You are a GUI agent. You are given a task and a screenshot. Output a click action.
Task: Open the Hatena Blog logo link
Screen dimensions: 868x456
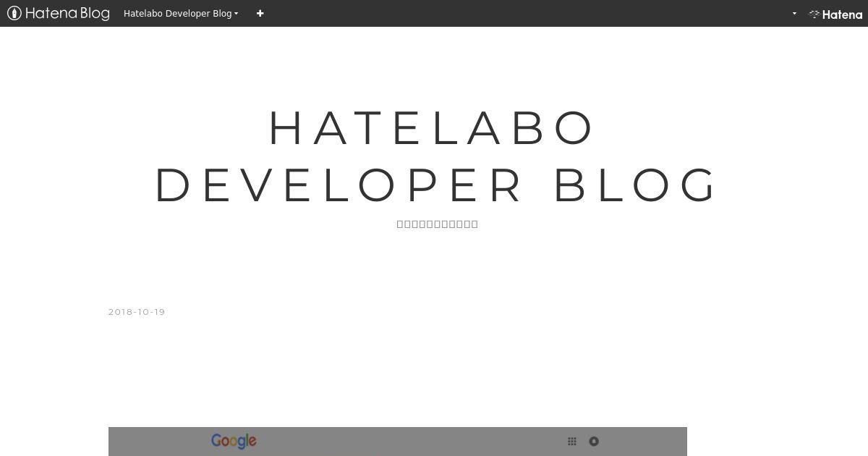pos(58,13)
